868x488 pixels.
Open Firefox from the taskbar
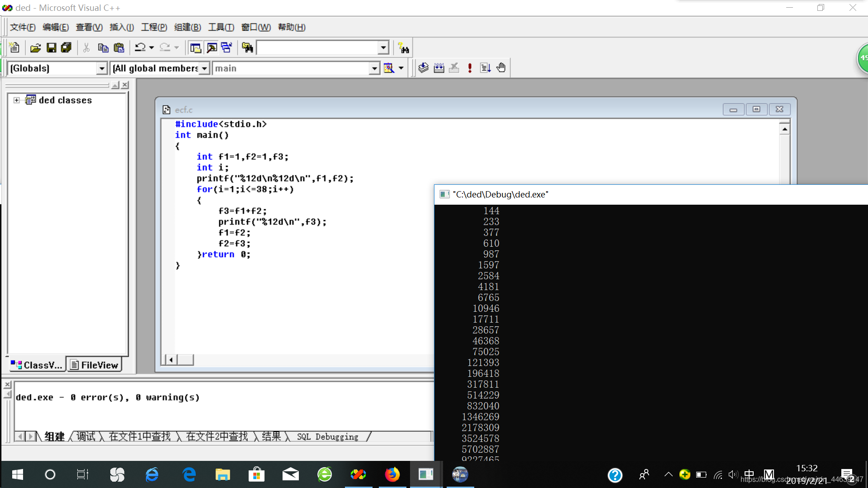pyautogui.click(x=392, y=474)
